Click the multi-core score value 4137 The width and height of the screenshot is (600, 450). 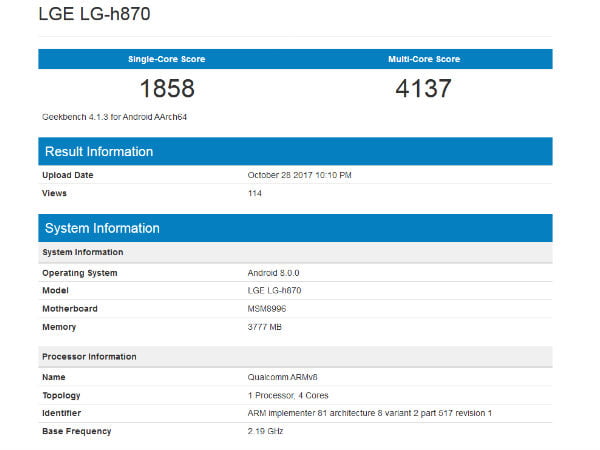(423, 88)
